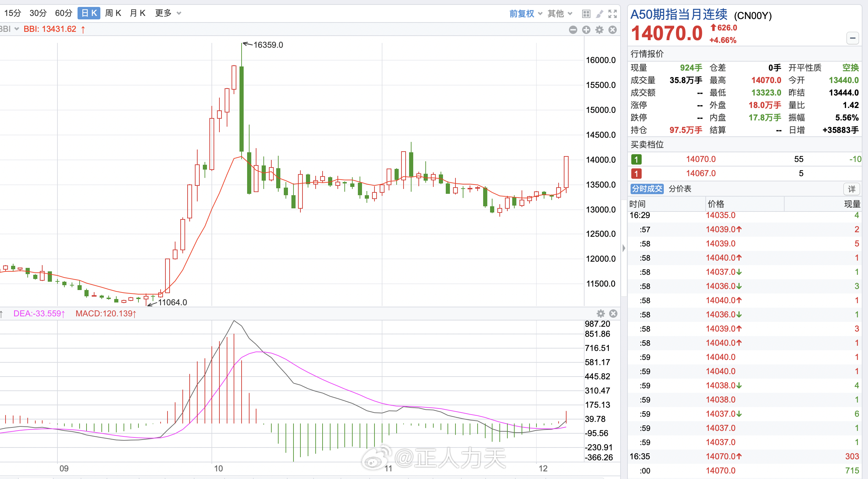Viewport: 868px width, 479px height.
Task: Click the 14000.0 price axis label
Action: coord(601,160)
